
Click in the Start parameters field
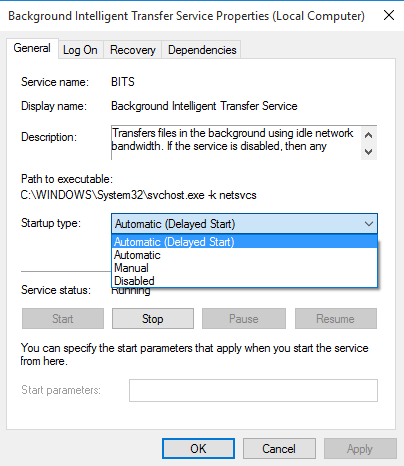253,390
